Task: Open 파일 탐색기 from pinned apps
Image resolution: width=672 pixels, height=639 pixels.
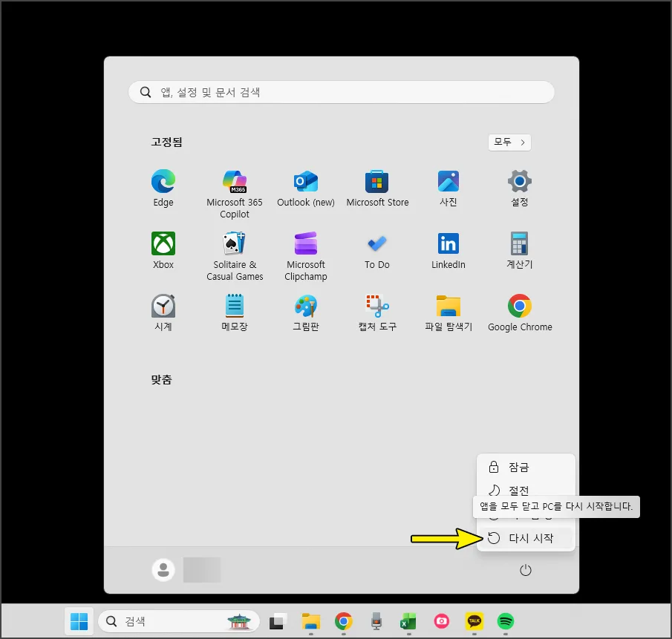Action: tap(448, 312)
